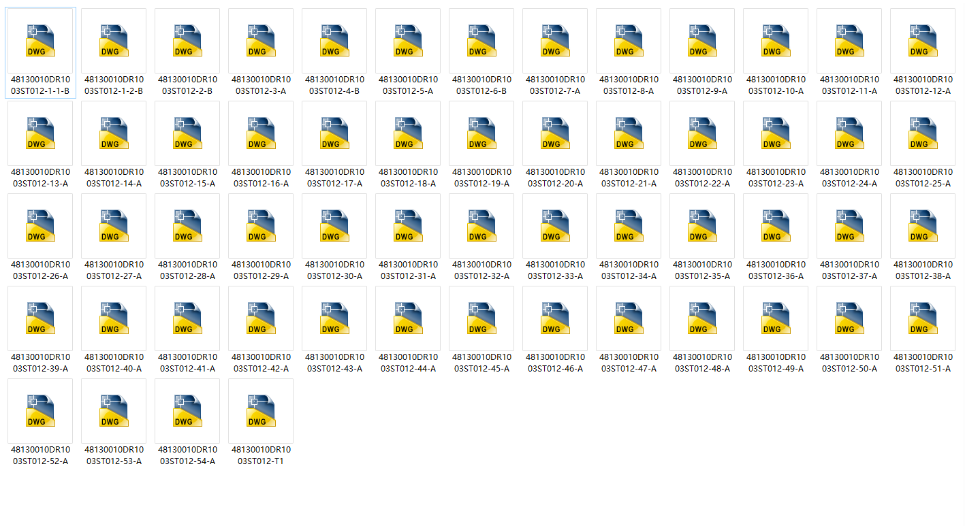Select the file icon ending 012-25-A
The image size is (980, 526).
click(923, 133)
